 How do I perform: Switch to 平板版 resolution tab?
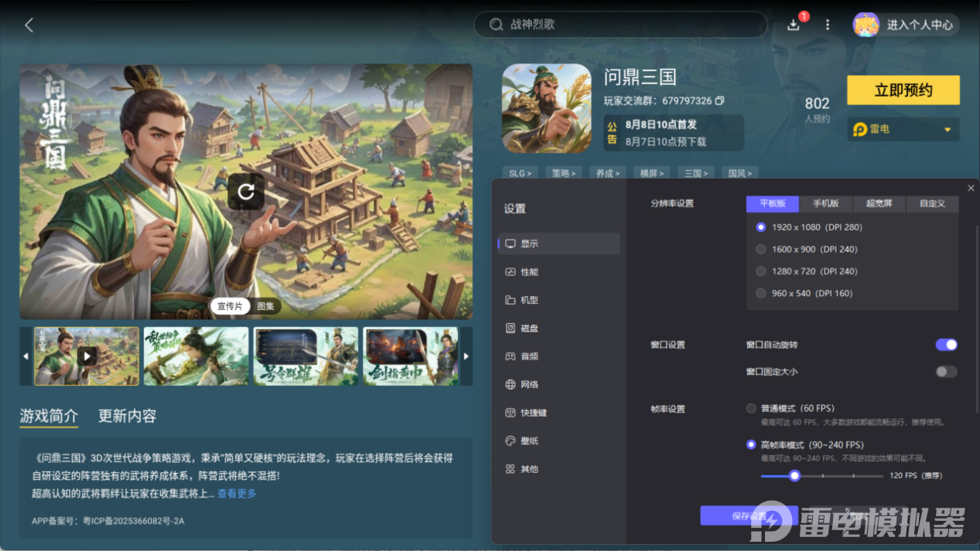[x=773, y=203]
